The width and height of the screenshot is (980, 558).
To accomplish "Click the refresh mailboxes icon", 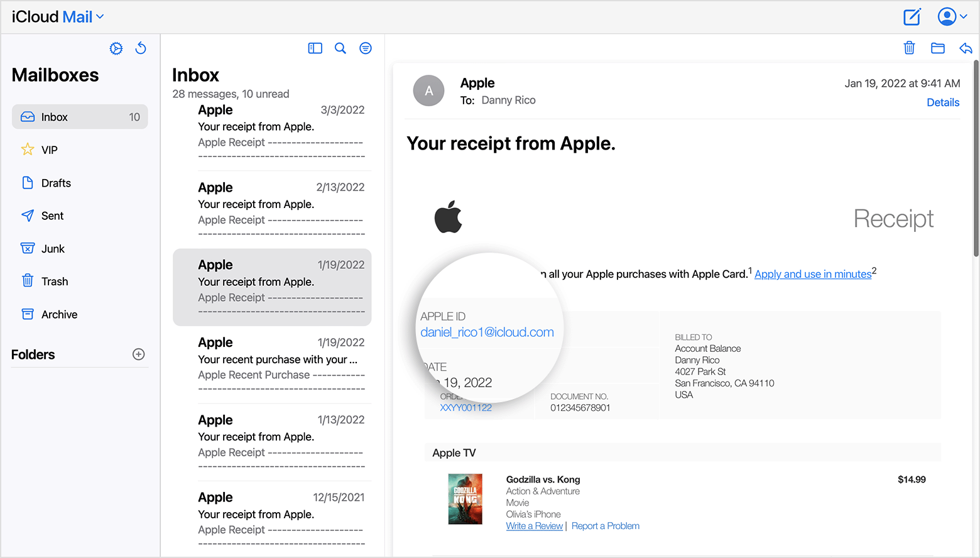I will coord(141,48).
